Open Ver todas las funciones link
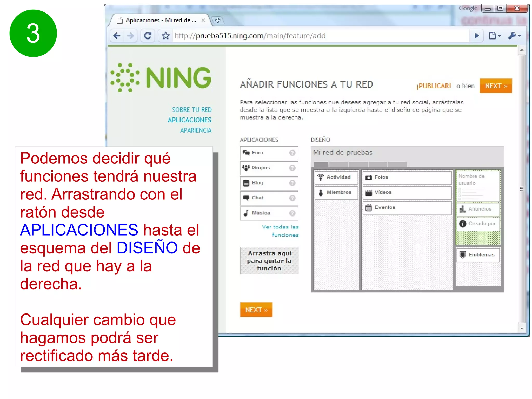Screen dimensions: 532x399 click(281, 231)
